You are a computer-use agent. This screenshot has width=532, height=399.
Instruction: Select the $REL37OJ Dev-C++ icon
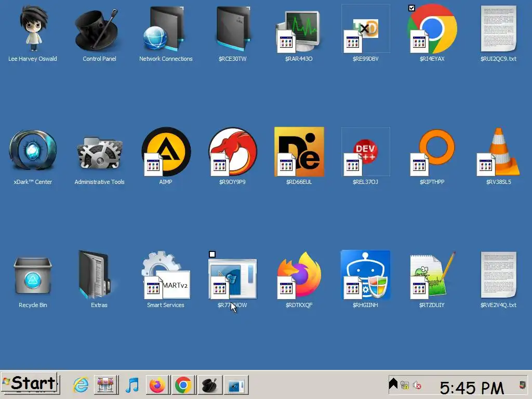pos(365,157)
